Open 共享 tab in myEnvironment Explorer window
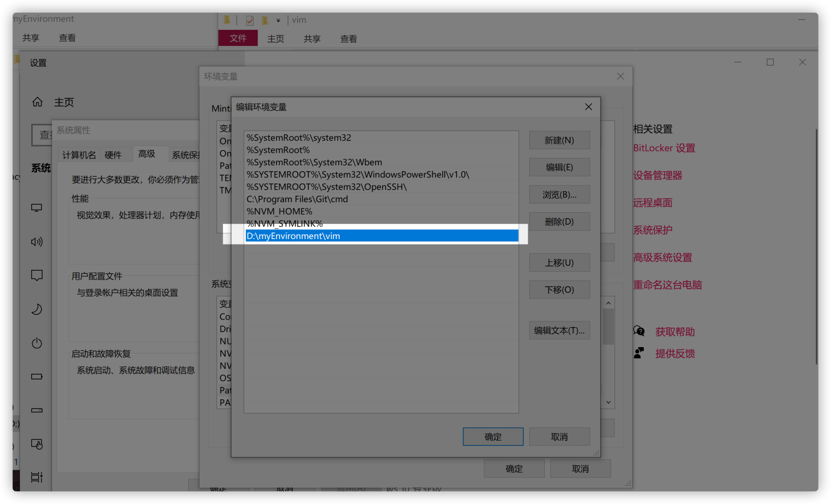This screenshot has height=504, width=831. click(31, 38)
